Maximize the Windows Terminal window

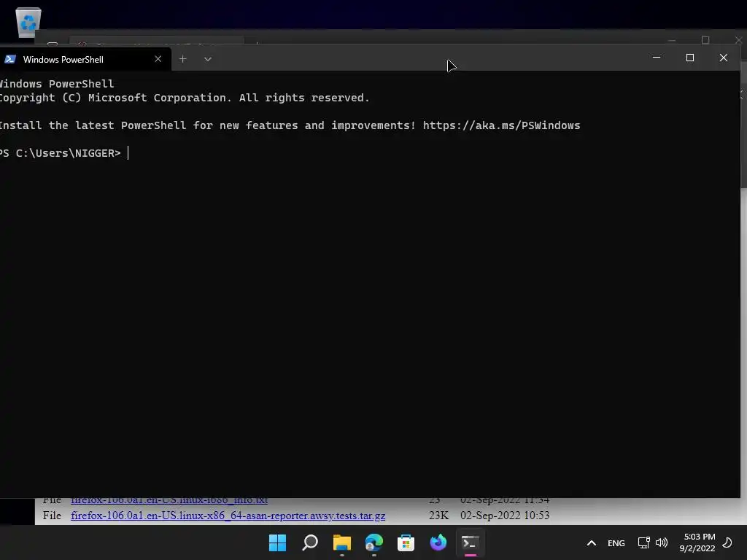click(x=690, y=58)
